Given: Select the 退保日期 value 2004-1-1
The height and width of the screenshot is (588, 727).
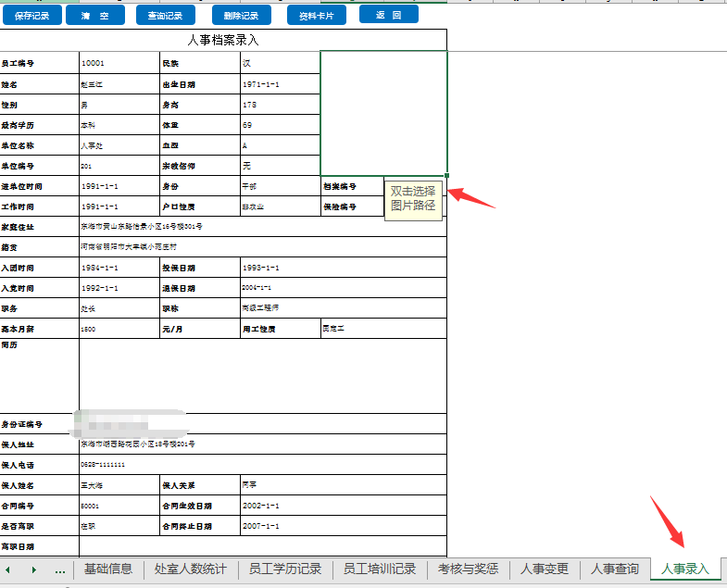Looking at the screenshot, I should [x=343, y=288].
